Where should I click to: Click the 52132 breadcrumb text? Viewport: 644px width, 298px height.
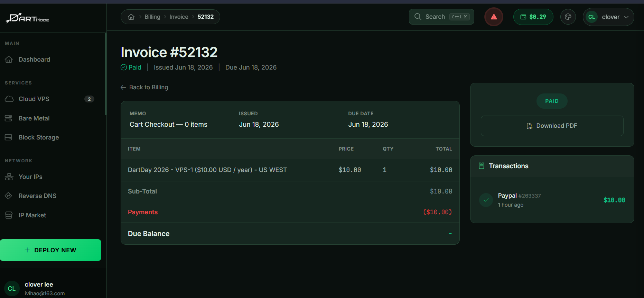tap(206, 17)
